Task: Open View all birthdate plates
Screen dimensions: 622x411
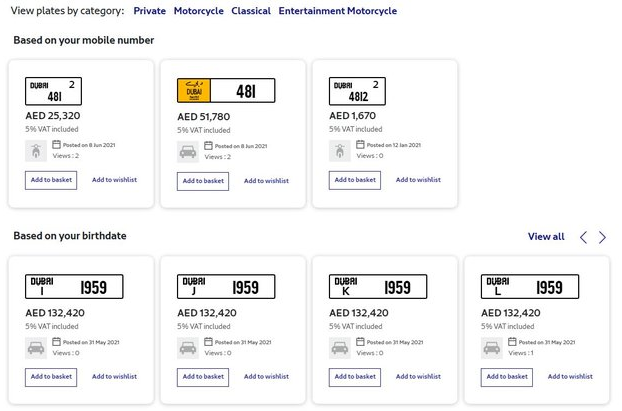Action: coord(546,237)
